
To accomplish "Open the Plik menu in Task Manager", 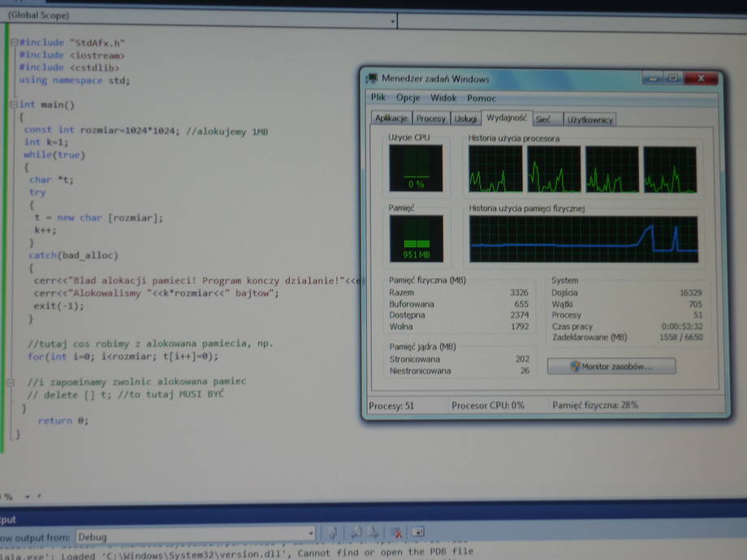I will click(378, 97).
